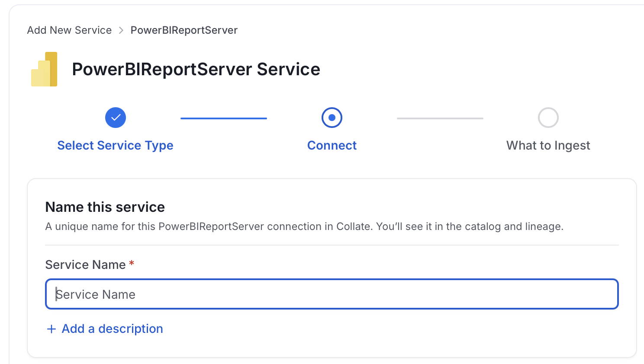The image size is (644, 364).
Task: Open the Add New Service breadcrumb
Action: 69,30
